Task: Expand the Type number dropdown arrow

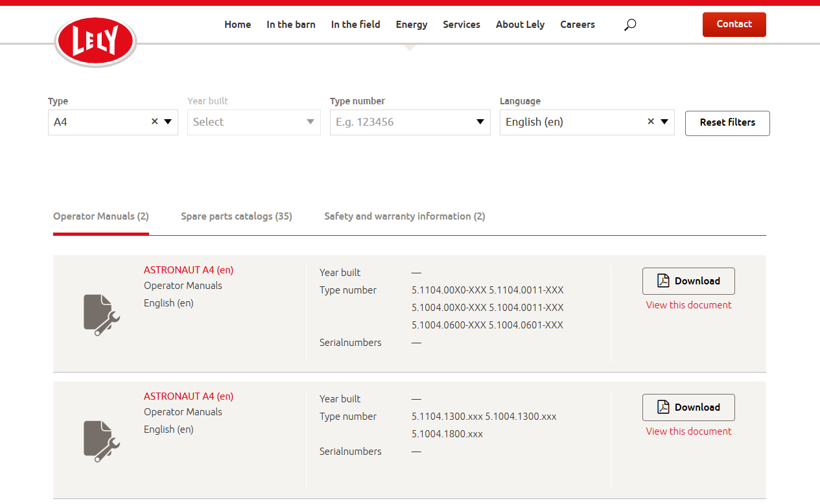Action: [x=480, y=122]
